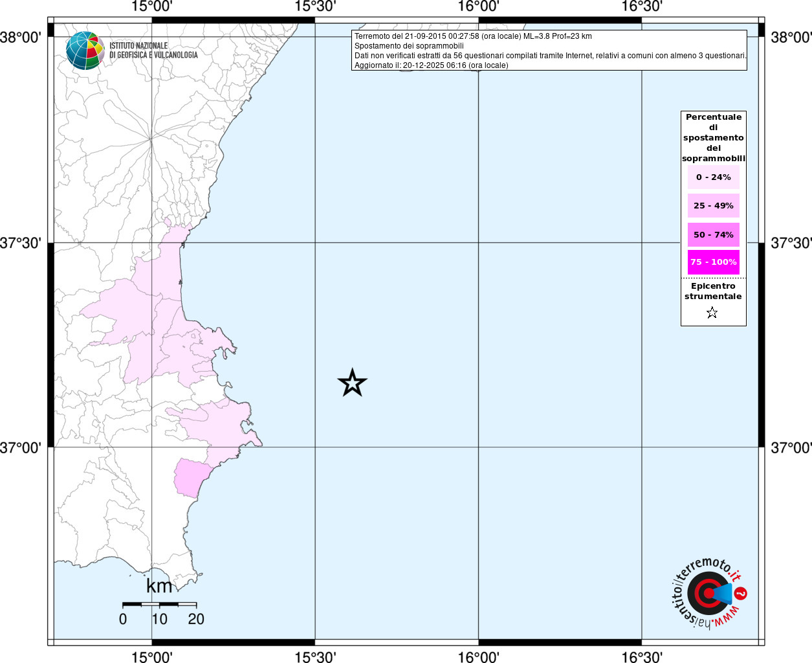The width and height of the screenshot is (812, 663).
Task: Click the right axis label 38°00'
Action: pyautogui.click(x=791, y=37)
